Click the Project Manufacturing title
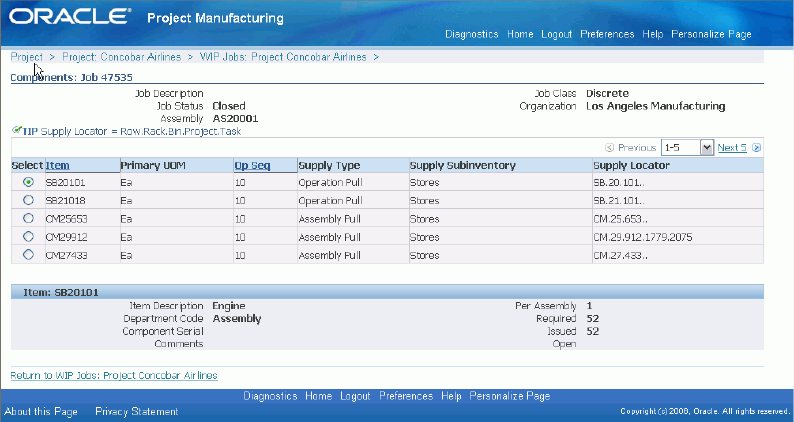 pos(215,18)
